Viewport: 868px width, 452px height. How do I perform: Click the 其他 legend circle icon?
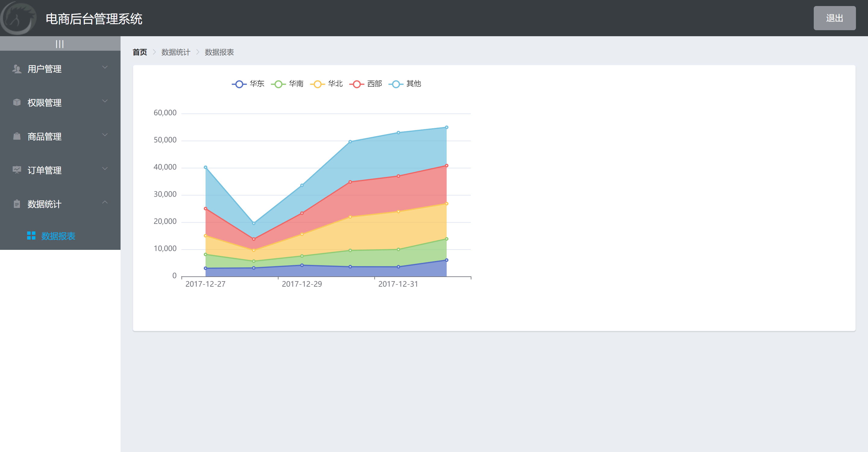396,84
